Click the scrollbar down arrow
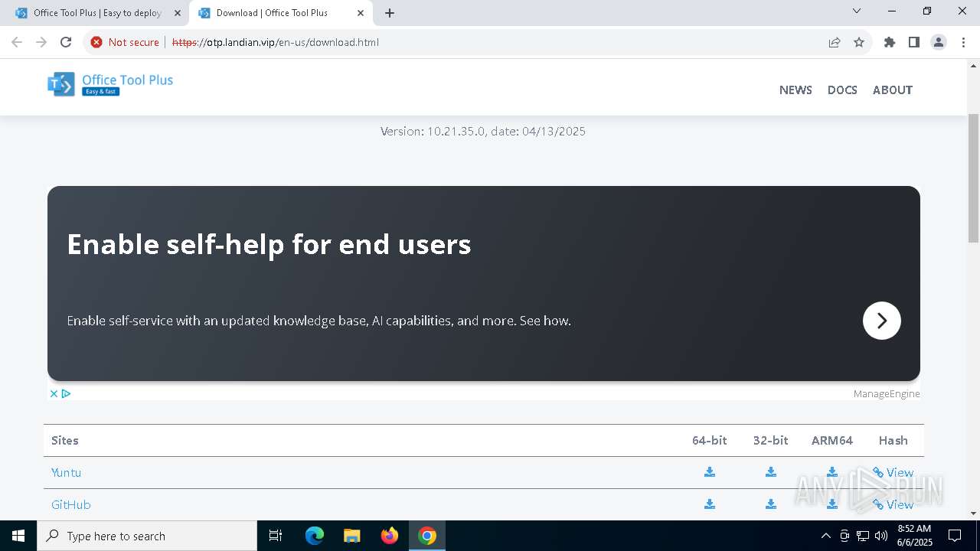 [974, 514]
